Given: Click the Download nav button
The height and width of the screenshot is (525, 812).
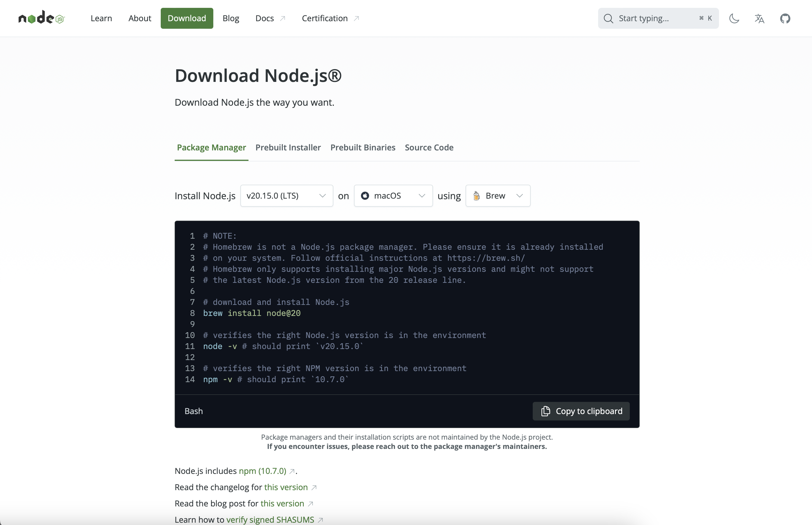Looking at the screenshot, I should coord(187,18).
